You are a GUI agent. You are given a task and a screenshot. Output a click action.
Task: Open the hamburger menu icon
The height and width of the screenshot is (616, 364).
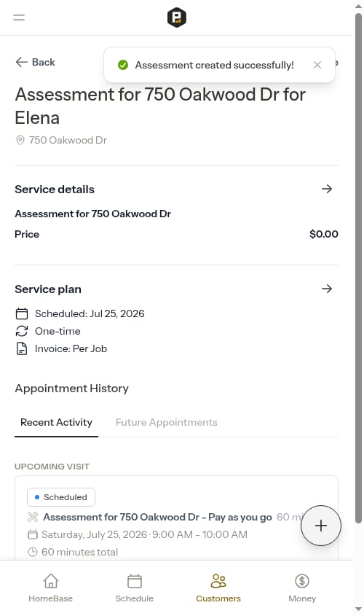tap(19, 17)
